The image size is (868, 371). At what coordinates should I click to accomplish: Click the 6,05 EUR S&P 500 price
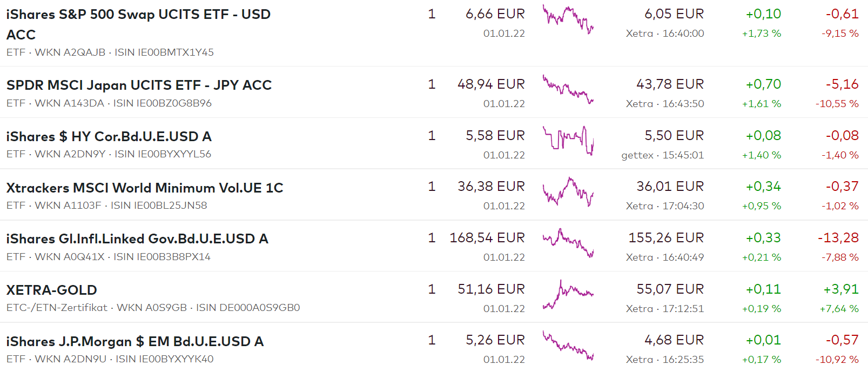point(674,14)
